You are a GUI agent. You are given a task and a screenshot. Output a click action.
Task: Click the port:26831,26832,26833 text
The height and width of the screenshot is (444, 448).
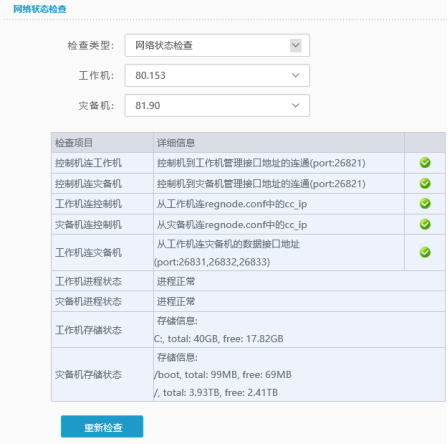pyautogui.click(x=212, y=262)
